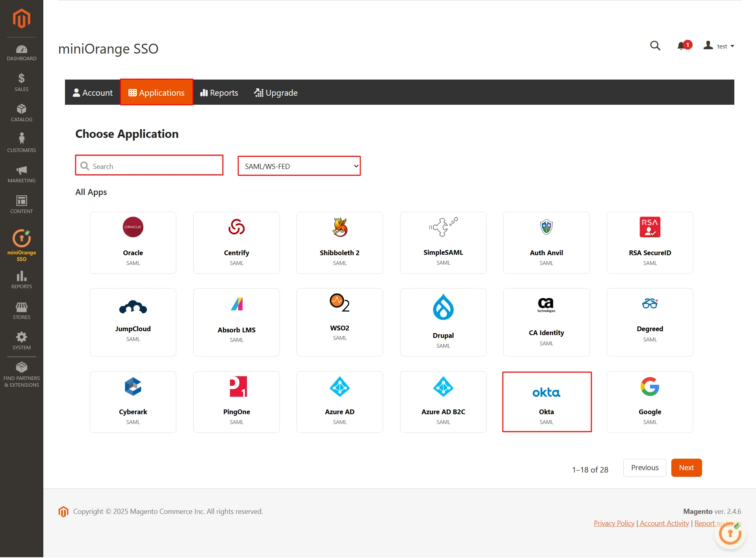Viewport: 756px width, 558px height.
Task: Choose the Azure AD B2C app
Action: 443,401
